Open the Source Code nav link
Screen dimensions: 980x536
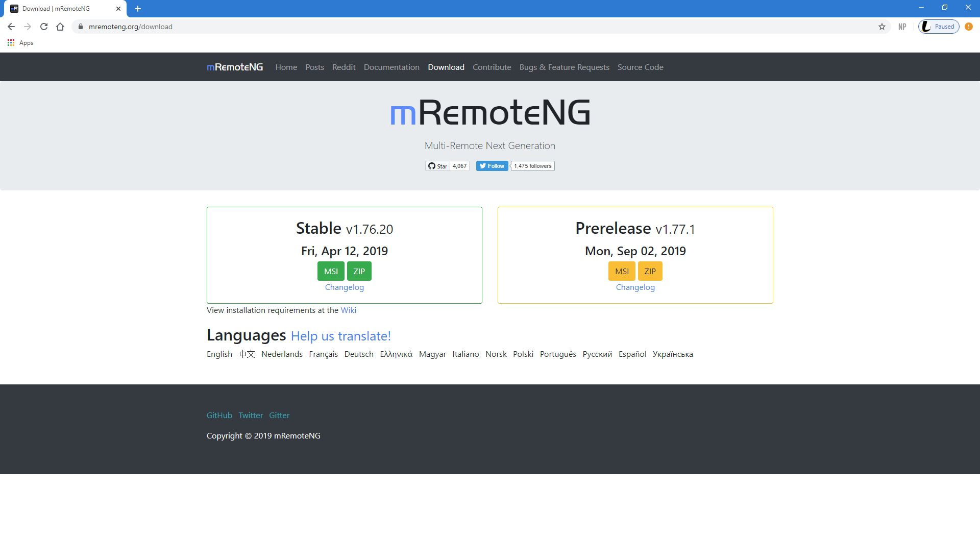pos(640,67)
